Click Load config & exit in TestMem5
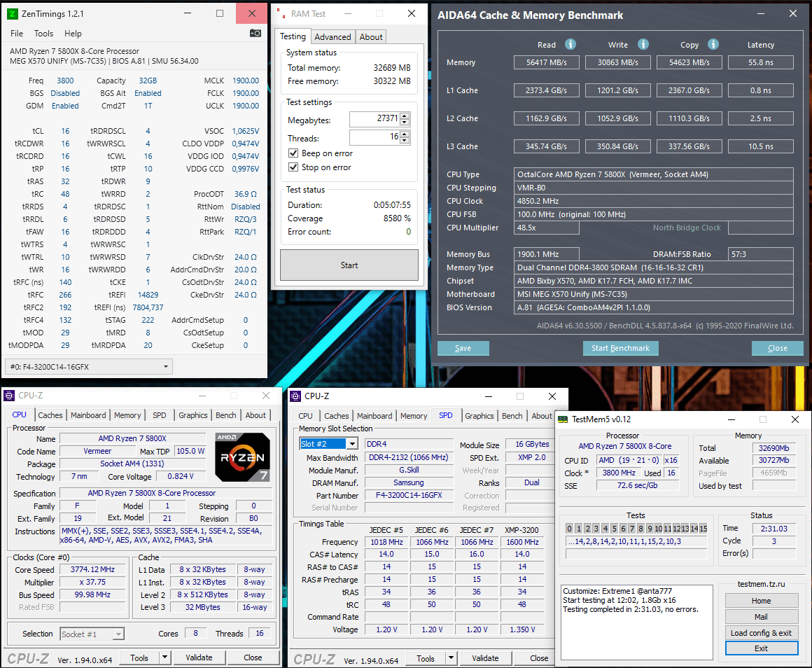This screenshot has width=812, height=668. 762,633
